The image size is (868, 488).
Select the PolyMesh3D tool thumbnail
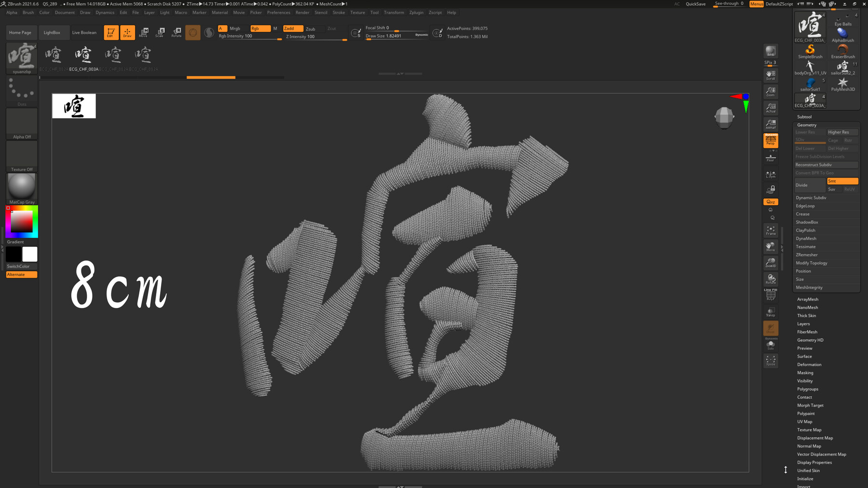(x=842, y=83)
